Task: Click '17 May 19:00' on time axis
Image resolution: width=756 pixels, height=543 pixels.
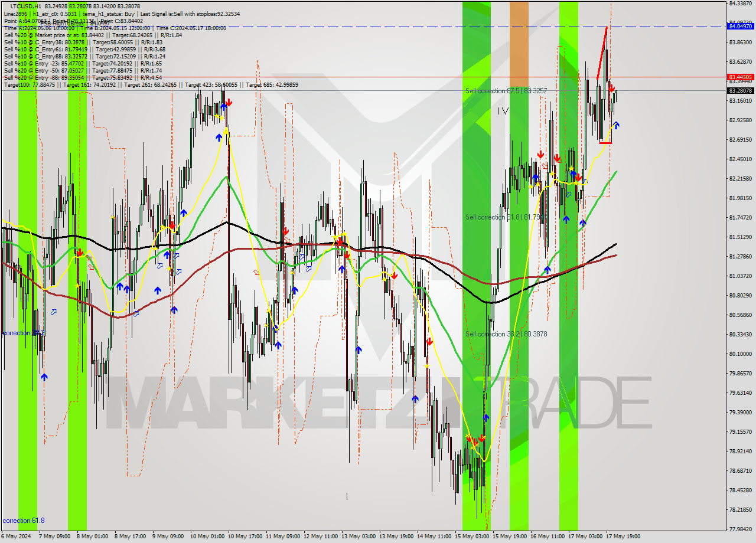Action: [x=623, y=537]
